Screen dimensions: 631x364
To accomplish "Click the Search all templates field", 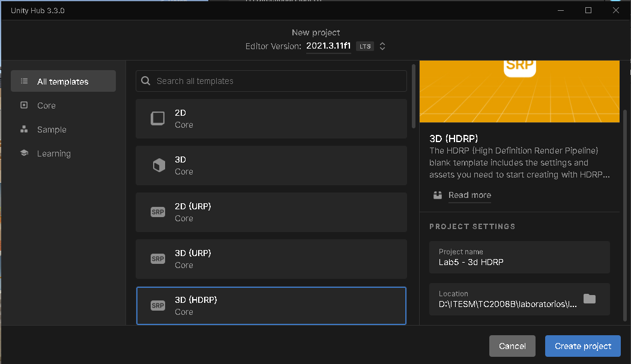I will pyautogui.click(x=276, y=81).
